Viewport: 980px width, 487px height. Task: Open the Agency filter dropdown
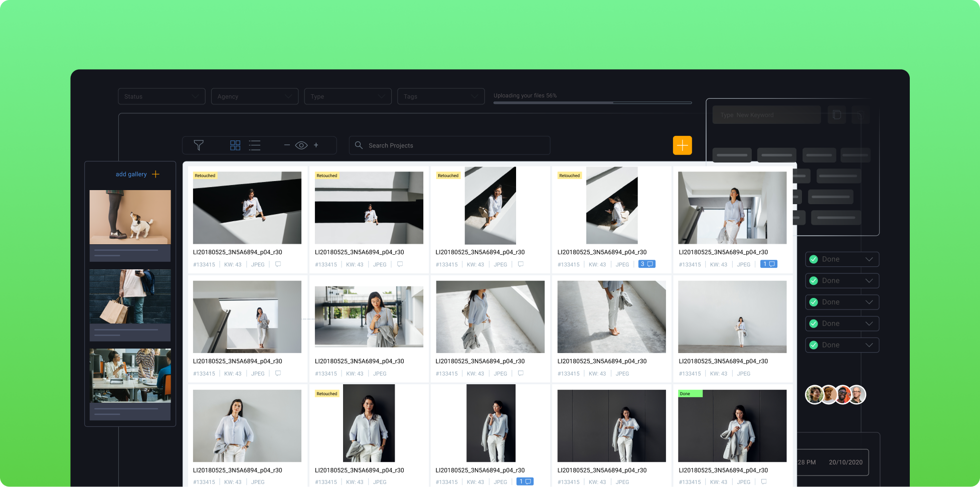tap(255, 96)
